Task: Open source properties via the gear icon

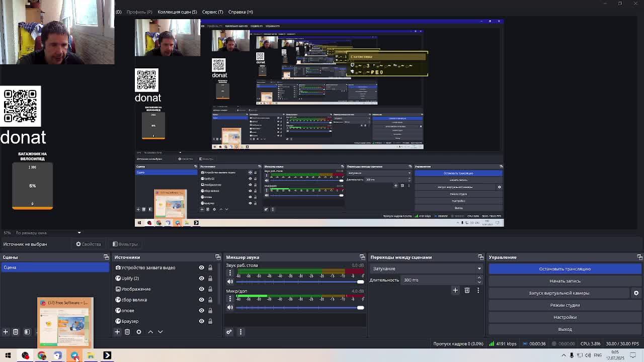Action: [x=139, y=332]
